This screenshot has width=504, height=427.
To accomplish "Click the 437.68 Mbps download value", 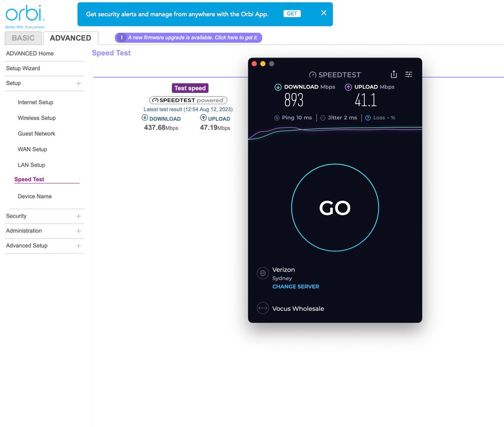I will 161,128.
